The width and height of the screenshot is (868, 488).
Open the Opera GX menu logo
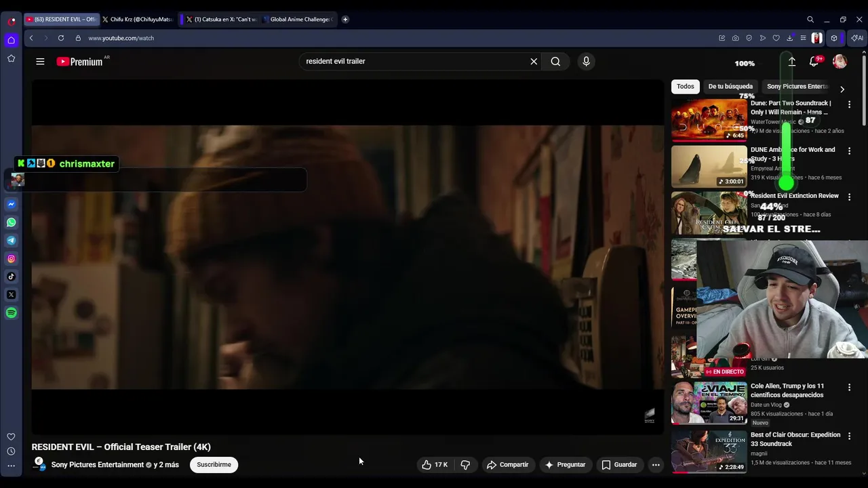pyautogui.click(x=12, y=20)
